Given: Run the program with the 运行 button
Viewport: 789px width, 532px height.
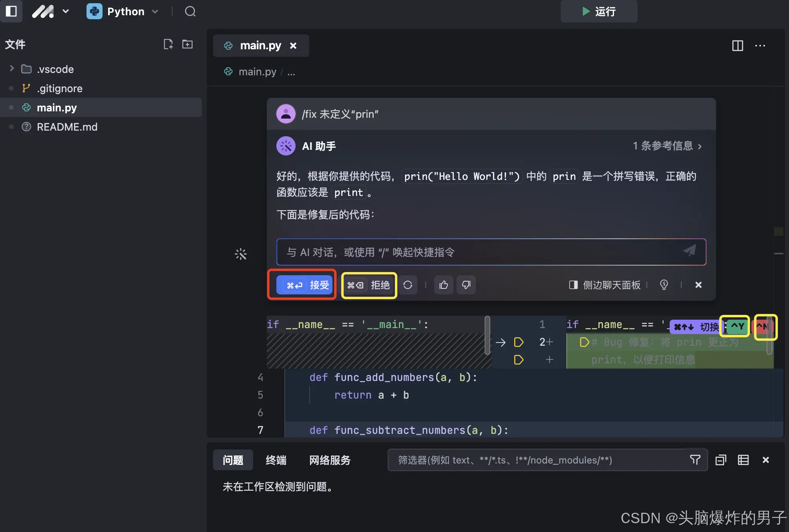Looking at the screenshot, I should (598, 12).
